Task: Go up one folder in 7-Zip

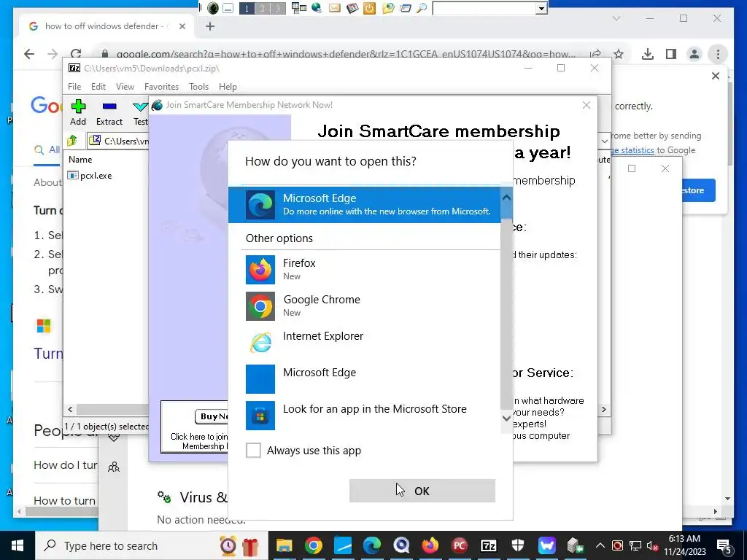Action: 72,141
